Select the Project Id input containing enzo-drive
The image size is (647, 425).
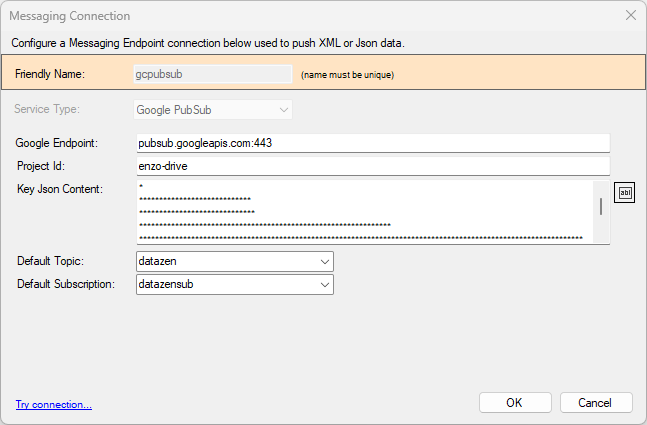point(373,166)
